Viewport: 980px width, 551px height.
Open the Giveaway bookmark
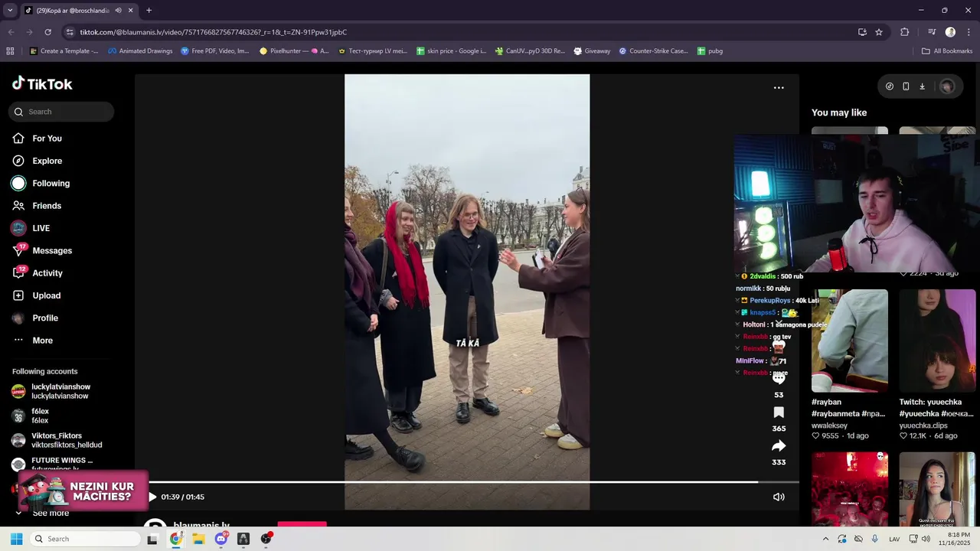(x=591, y=51)
